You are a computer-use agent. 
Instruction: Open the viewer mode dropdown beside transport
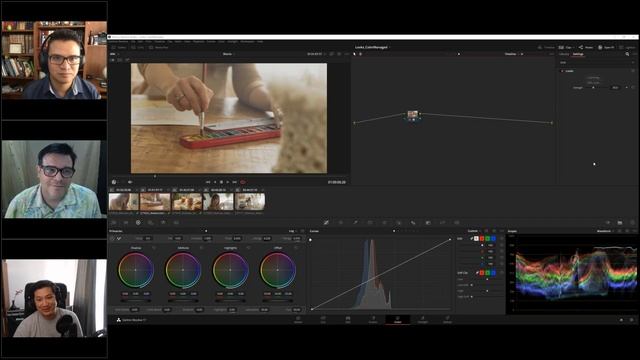pyautogui.click(x=114, y=182)
